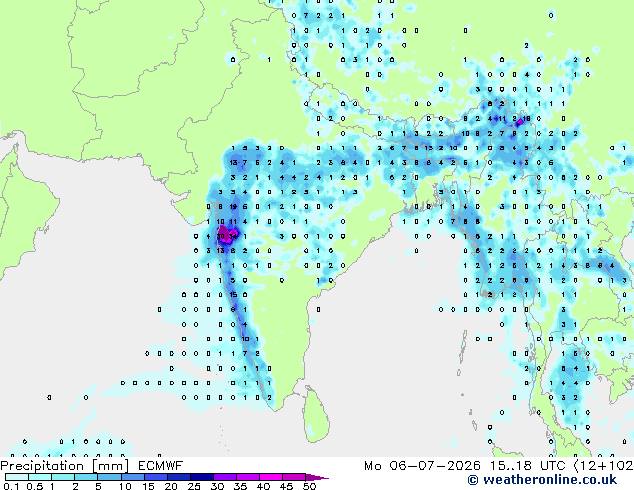Click the 25–30 mm navy legend swatch
The width and height of the screenshot is (634, 490).
click(201, 477)
